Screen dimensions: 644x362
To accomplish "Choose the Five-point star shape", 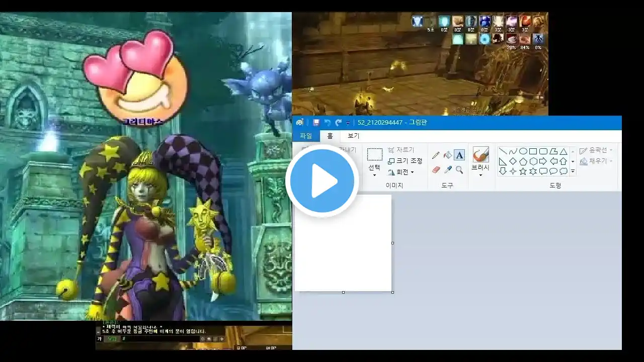I will [523, 171].
